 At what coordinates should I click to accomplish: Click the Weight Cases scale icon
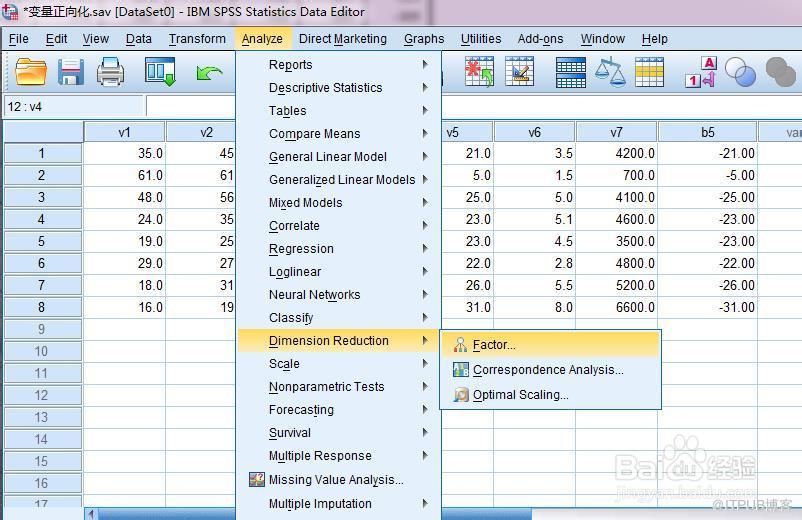pyautogui.click(x=610, y=72)
